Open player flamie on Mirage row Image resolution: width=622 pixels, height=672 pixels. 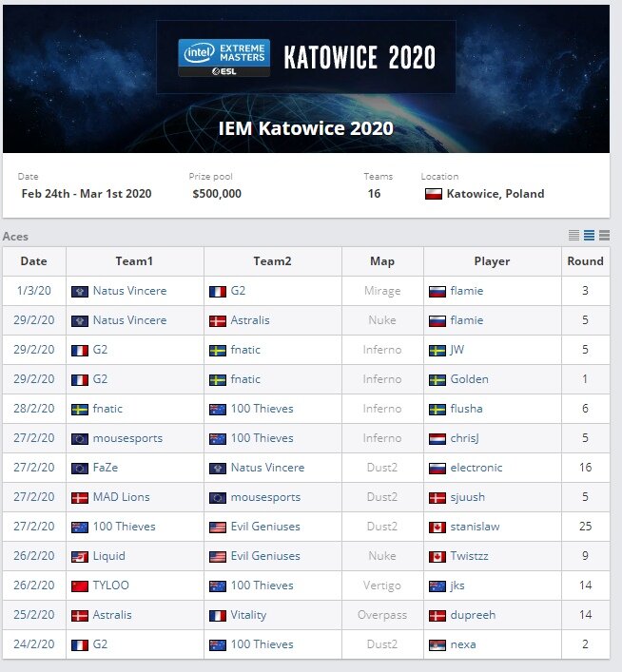[x=467, y=291]
